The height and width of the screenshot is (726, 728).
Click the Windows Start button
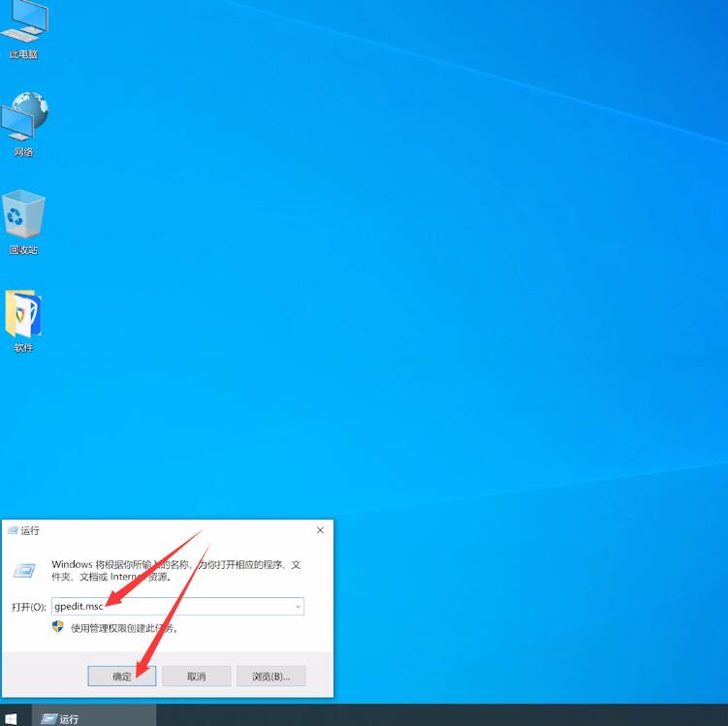click(11, 718)
